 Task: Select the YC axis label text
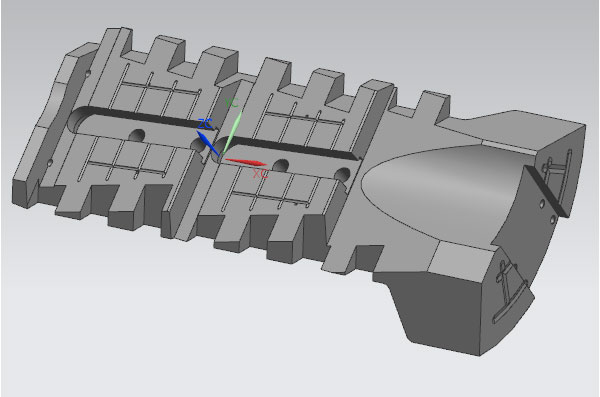[x=231, y=103]
